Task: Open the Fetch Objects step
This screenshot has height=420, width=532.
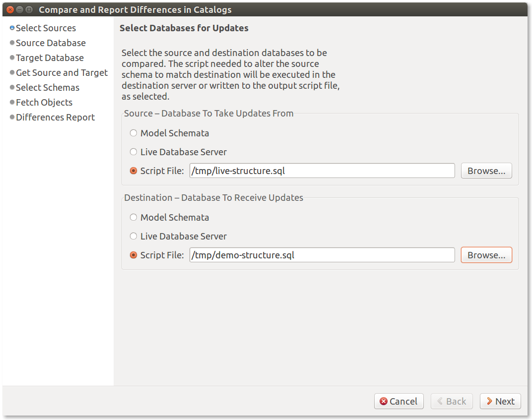Action: pyautogui.click(x=44, y=102)
